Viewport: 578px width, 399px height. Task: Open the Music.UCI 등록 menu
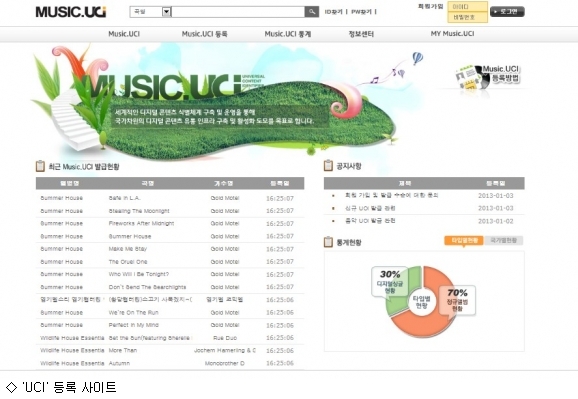pyautogui.click(x=205, y=34)
